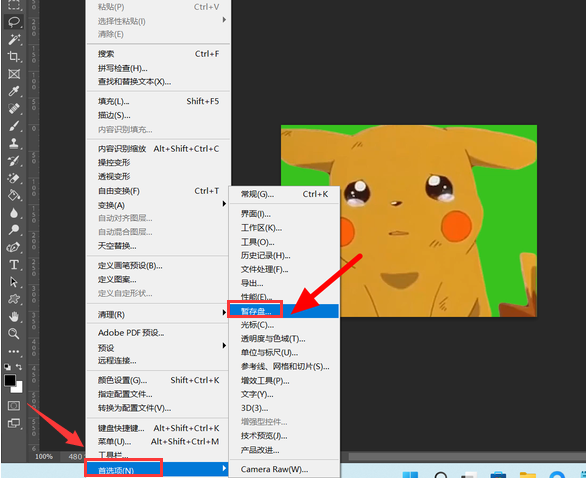Select the Brush tool

click(14, 126)
